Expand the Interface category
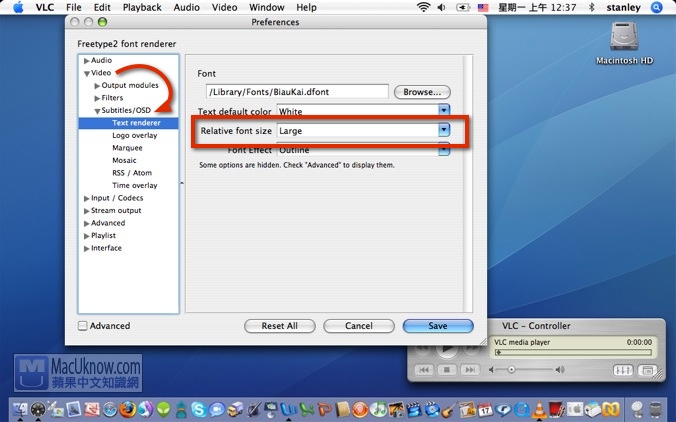This screenshot has width=676, height=422. 87,248
